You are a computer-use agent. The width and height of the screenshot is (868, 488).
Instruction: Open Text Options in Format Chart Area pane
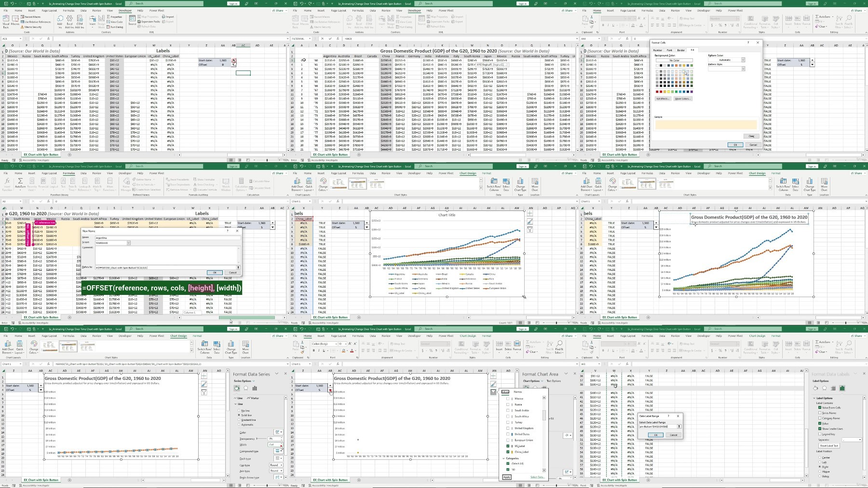pos(554,381)
